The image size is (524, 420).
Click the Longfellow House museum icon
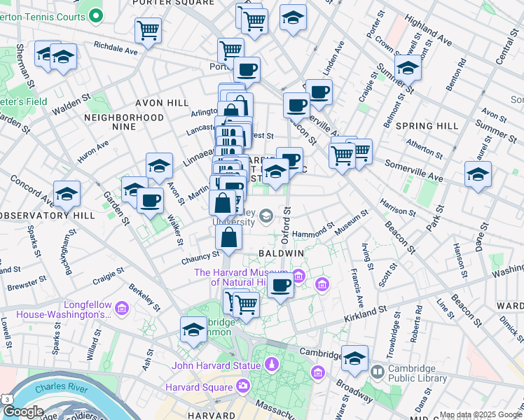[x=122, y=309]
